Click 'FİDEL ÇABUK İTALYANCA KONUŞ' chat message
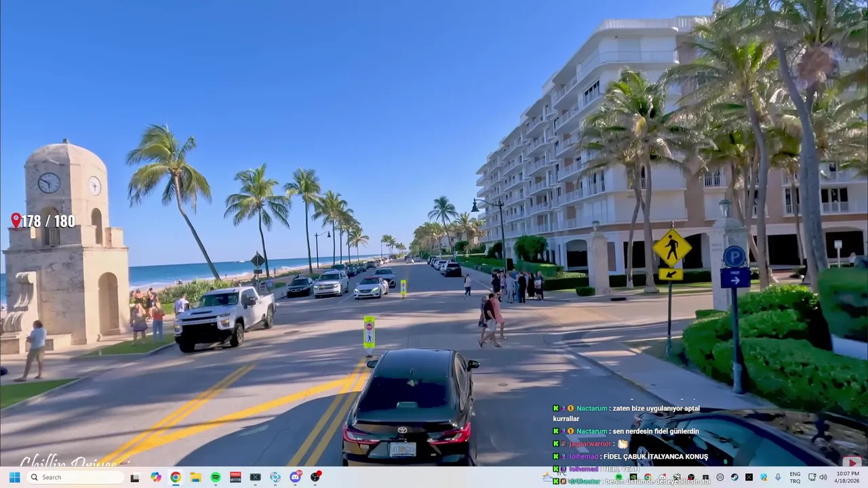This screenshot has width=868, height=488. pos(655,457)
